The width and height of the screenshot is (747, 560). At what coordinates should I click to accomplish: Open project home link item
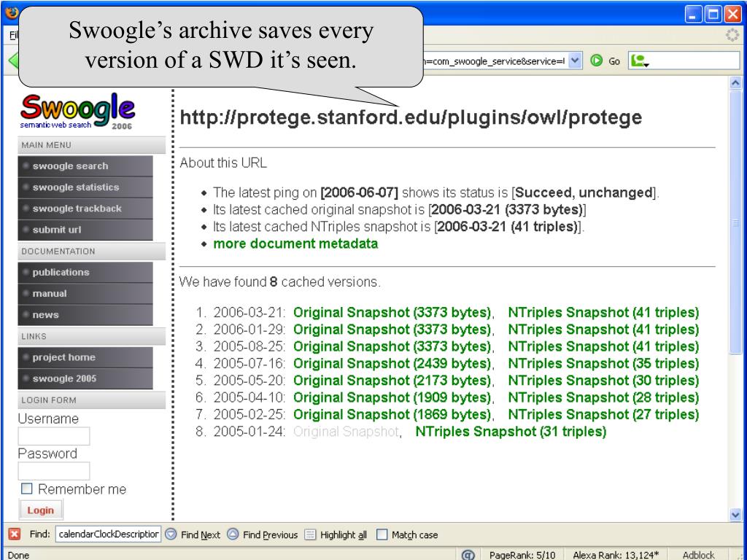tap(85, 357)
